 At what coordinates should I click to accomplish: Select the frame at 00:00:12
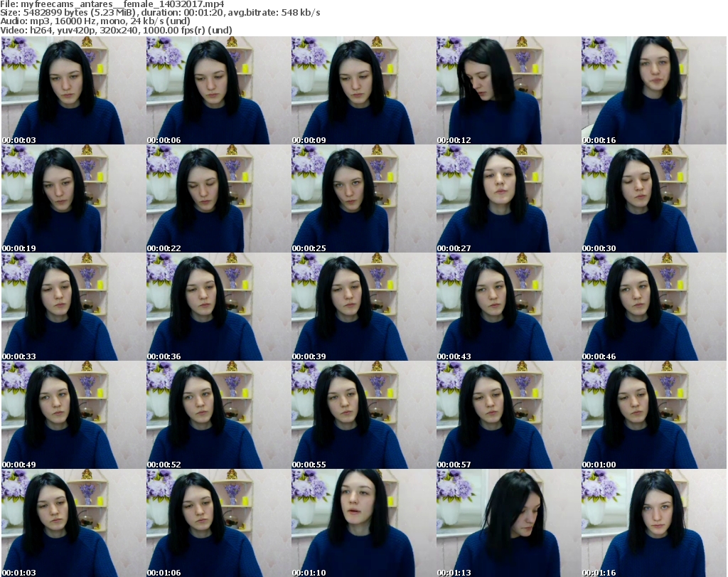(508, 90)
